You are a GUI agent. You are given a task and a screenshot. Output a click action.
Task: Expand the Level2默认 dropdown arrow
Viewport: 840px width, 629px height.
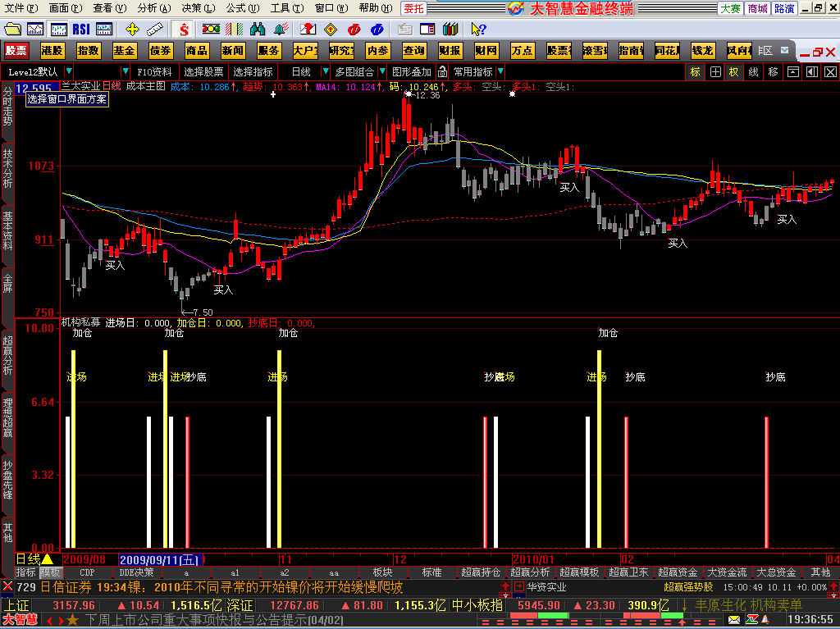[69, 71]
